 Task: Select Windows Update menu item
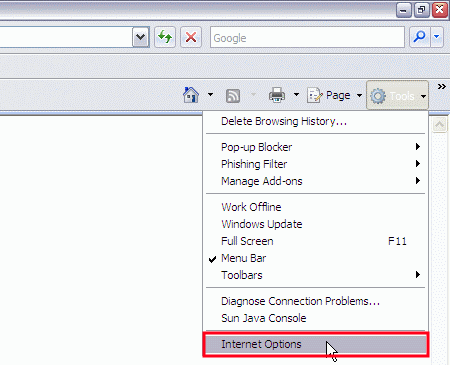point(315,224)
